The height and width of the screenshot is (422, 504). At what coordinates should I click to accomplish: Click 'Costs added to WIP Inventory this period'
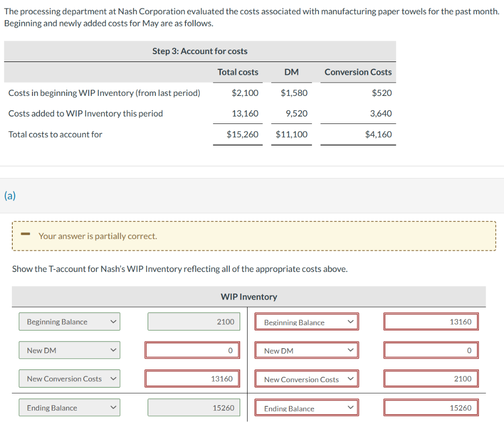[x=86, y=113]
